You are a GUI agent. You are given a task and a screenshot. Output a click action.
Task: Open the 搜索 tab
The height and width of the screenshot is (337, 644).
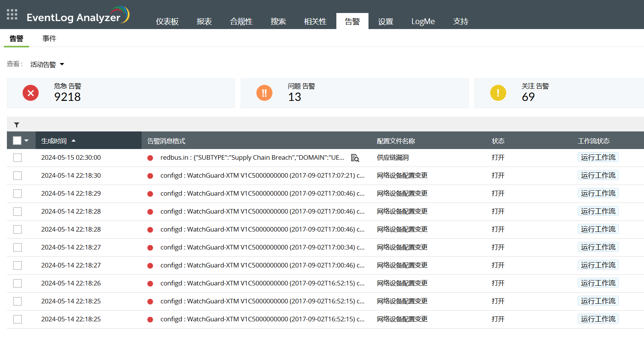point(278,21)
